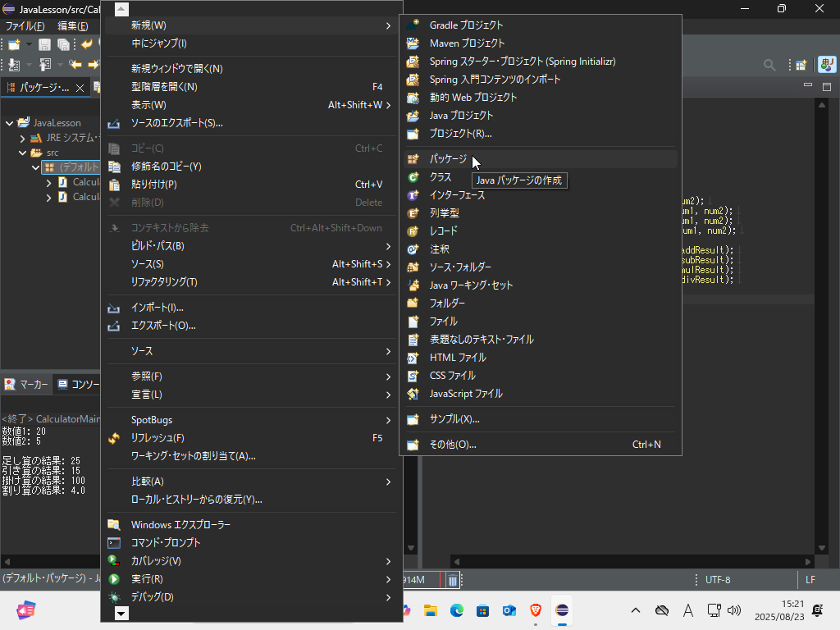Open Eclipse from the taskbar
This screenshot has height=630, width=840.
561,610
